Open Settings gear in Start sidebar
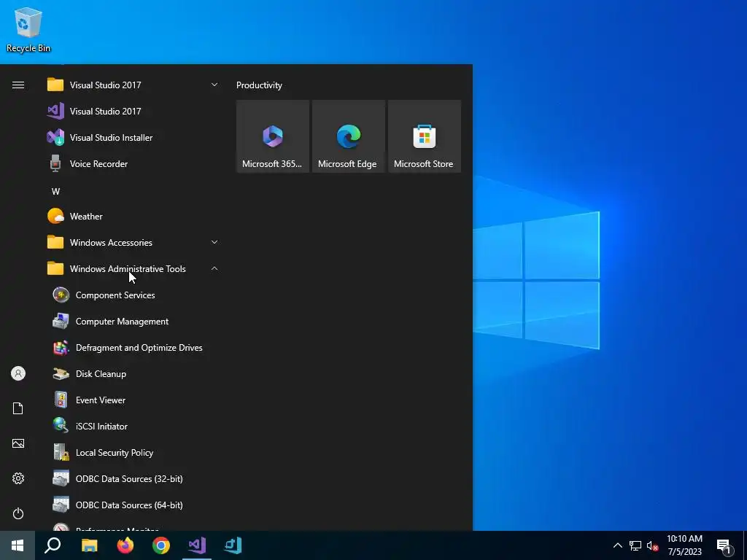This screenshot has height=560, width=747. [18, 478]
